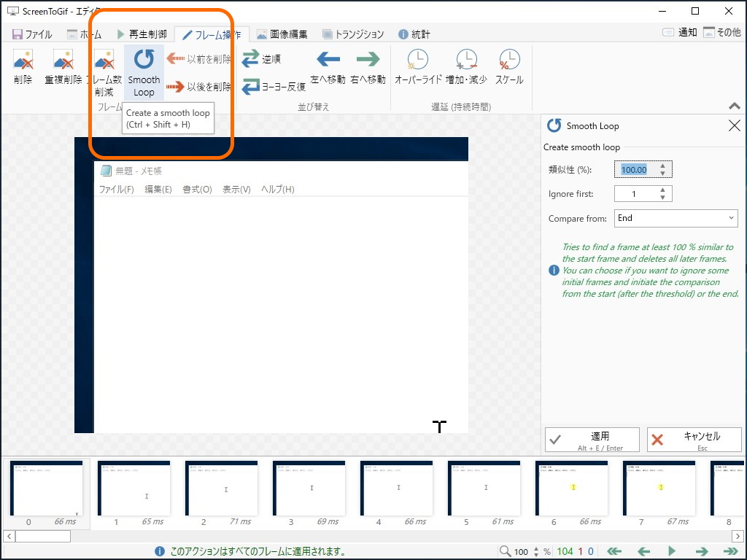Click the Yo-yo (ヨーヨー反復) icon
The height and width of the screenshot is (560, 747).
click(251, 87)
